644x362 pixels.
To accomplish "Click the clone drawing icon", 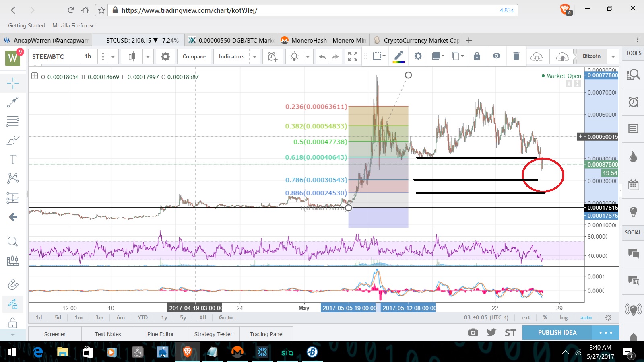I will click(x=458, y=56).
